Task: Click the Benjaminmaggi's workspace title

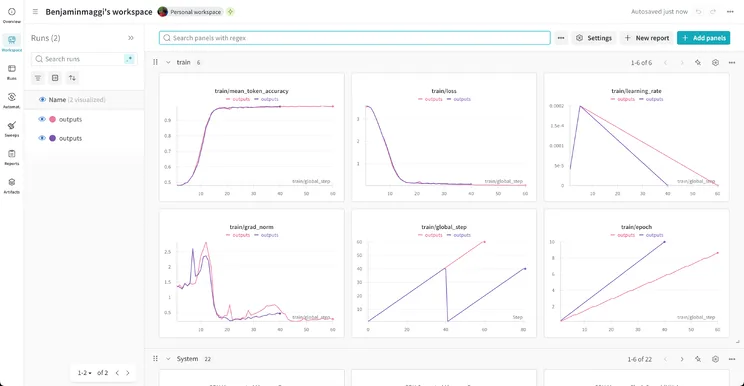Action: 99,12
